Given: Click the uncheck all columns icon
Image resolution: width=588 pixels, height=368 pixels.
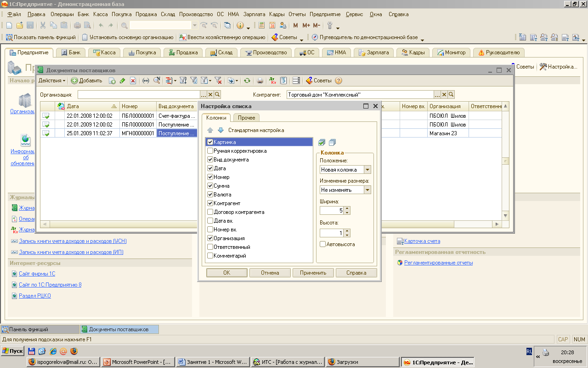Looking at the screenshot, I should coord(333,142).
